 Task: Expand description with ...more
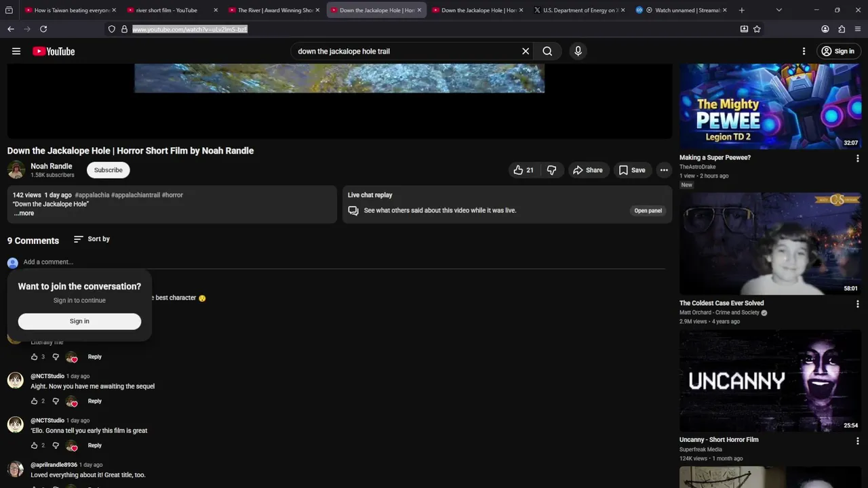24,213
